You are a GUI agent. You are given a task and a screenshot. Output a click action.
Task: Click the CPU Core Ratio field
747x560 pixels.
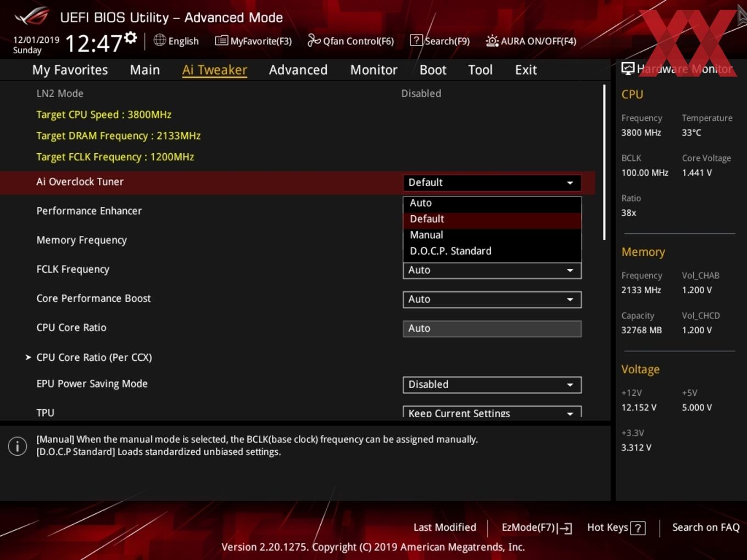tap(492, 328)
